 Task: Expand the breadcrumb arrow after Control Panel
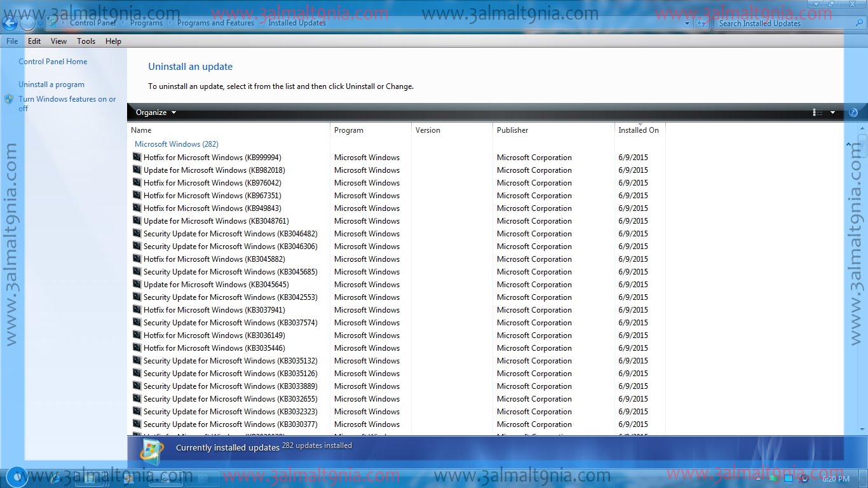123,24
